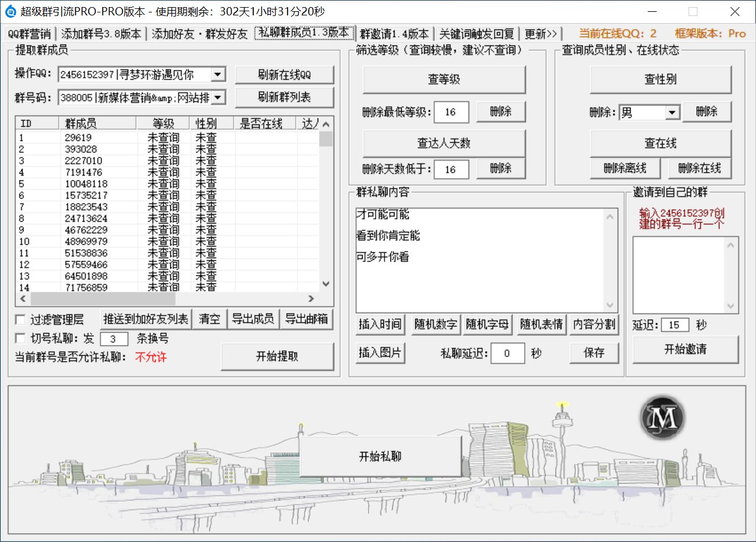Viewport: 756px width, 542px height.
Task: Click the 开始提取 button
Action: pyautogui.click(x=277, y=356)
